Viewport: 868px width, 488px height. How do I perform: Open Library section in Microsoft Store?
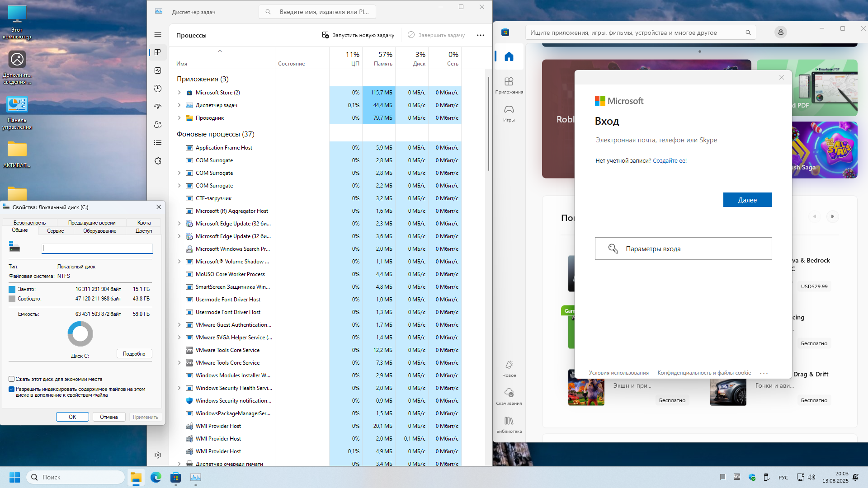pyautogui.click(x=509, y=424)
